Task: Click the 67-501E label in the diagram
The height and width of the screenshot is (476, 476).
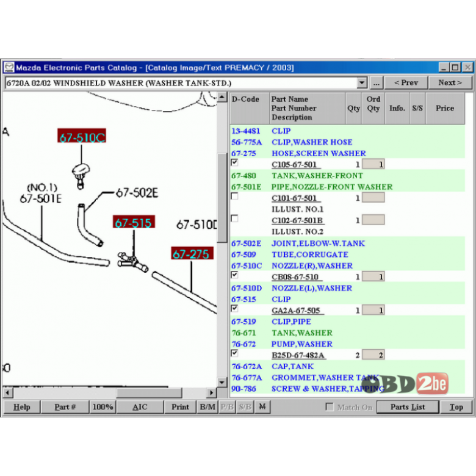Action: tap(41, 198)
